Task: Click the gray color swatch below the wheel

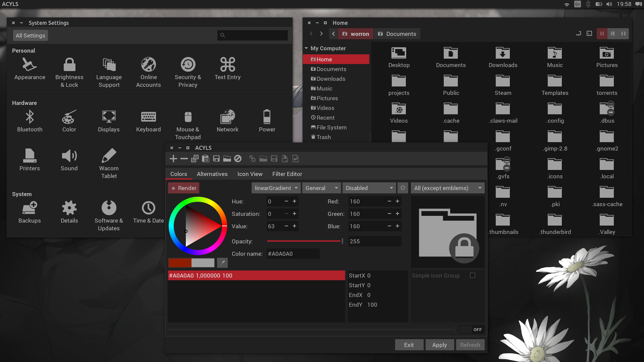Action: 203,263
